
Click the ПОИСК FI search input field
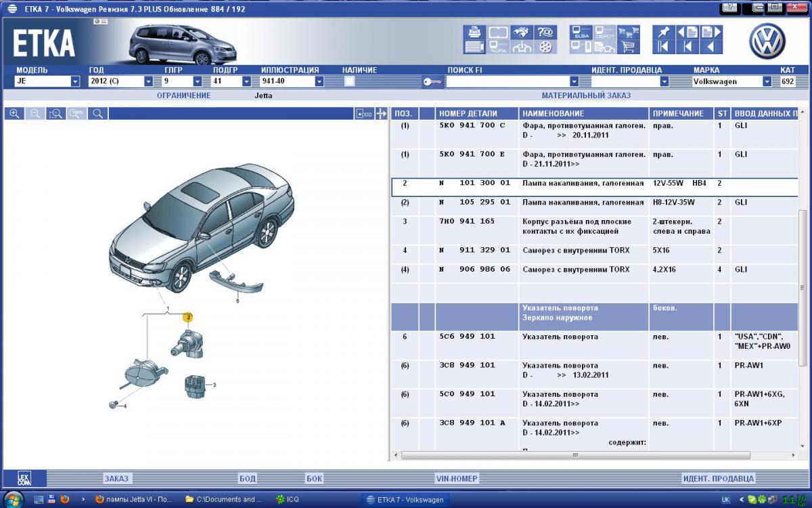click(x=508, y=81)
